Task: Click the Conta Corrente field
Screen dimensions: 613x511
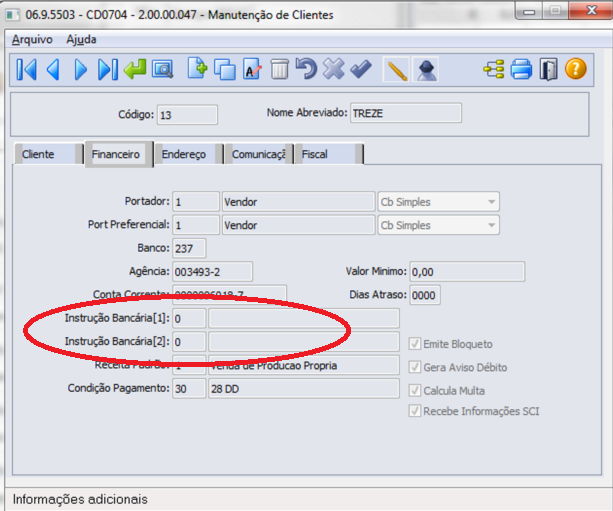Action: [x=229, y=293]
